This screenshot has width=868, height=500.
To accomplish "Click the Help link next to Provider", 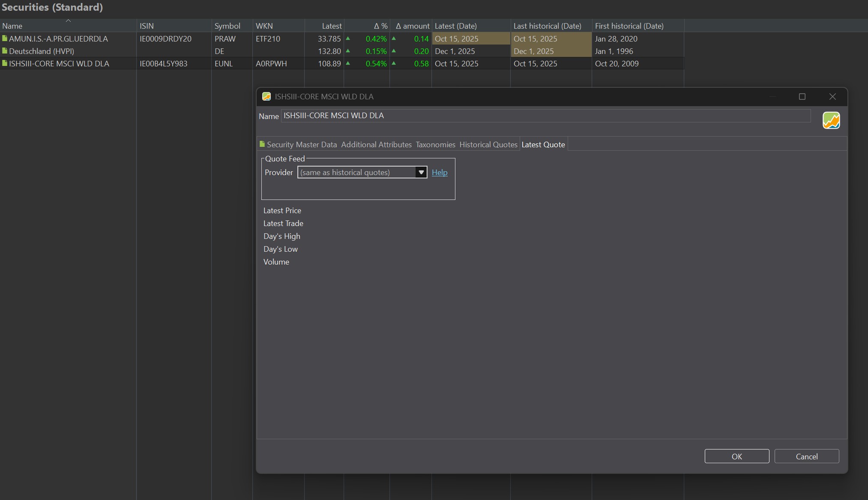I will click(x=439, y=172).
